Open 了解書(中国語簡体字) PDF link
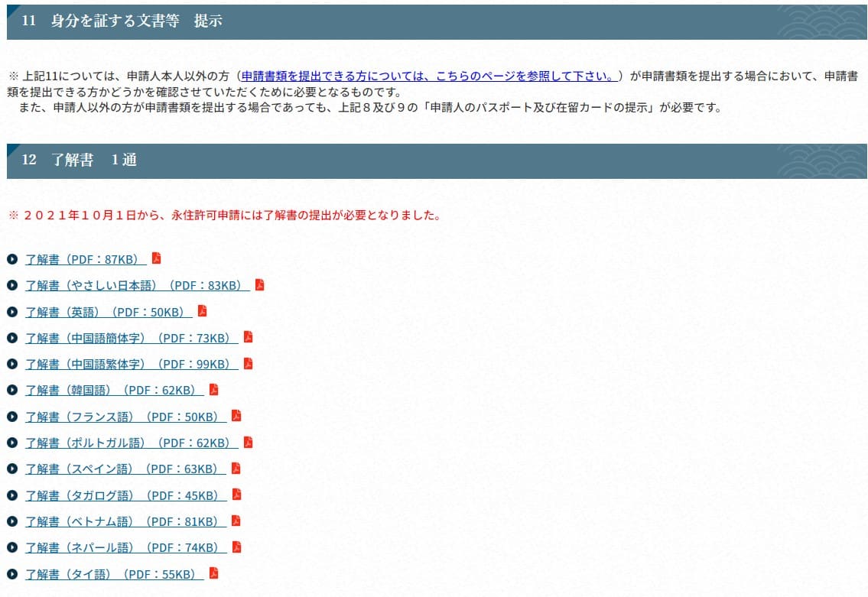This screenshot has width=868, height=597. (x=132, y=338)
